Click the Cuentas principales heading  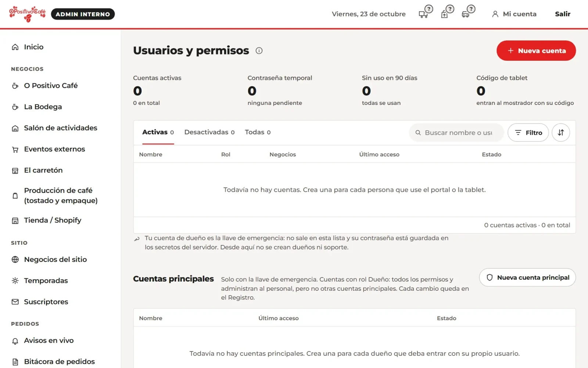pyautogui.click(x=173, y=279)
